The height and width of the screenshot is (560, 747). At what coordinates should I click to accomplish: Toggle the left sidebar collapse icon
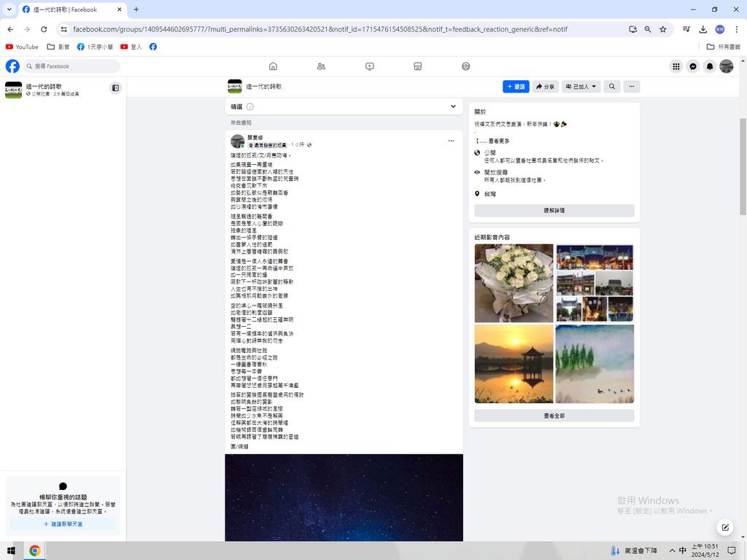tap(115, 88)
